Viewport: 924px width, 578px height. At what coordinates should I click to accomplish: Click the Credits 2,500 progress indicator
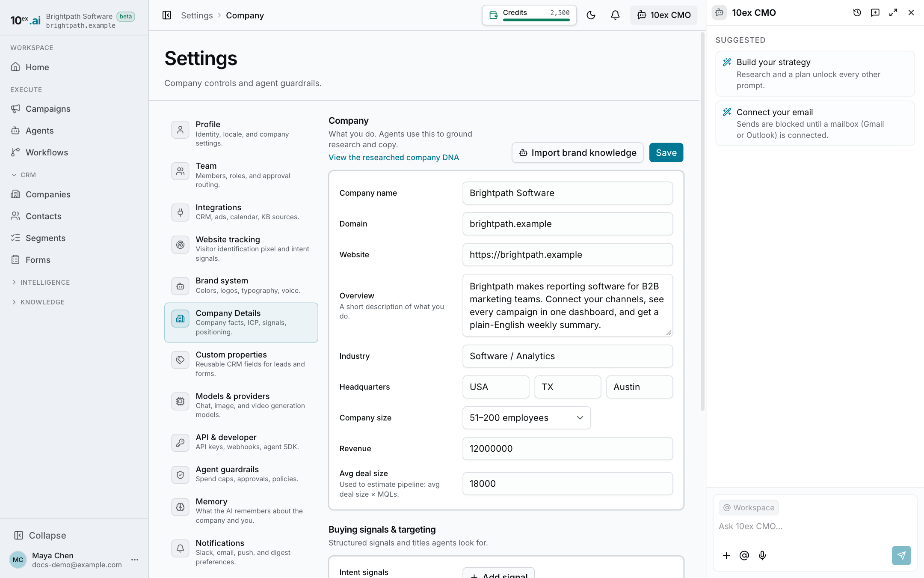(529, 15)
